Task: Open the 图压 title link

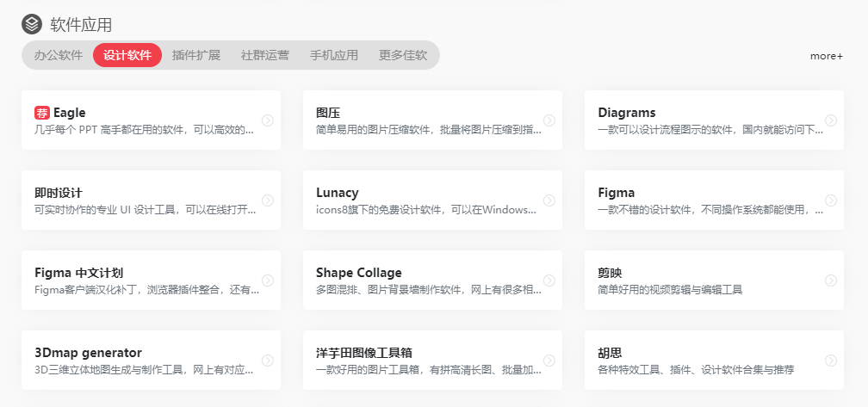Action: (328, 113)
